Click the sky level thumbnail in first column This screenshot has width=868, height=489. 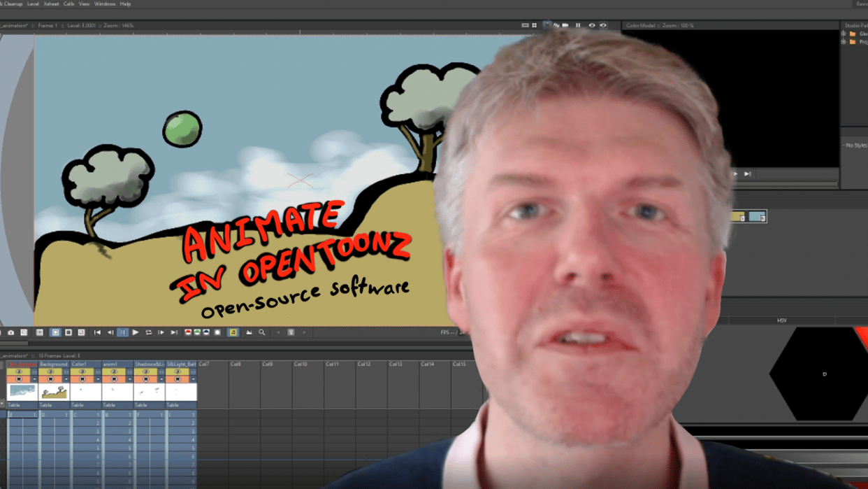coord(22,392)
